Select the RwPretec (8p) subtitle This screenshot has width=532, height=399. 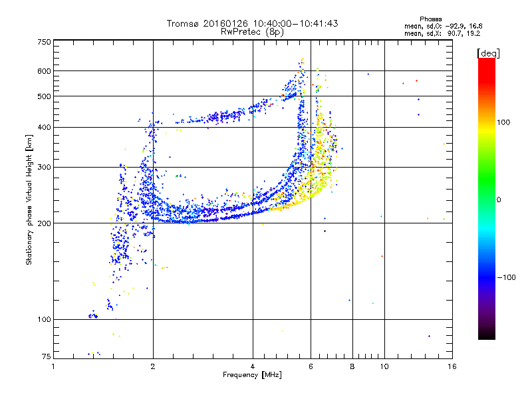pos(253,31)
